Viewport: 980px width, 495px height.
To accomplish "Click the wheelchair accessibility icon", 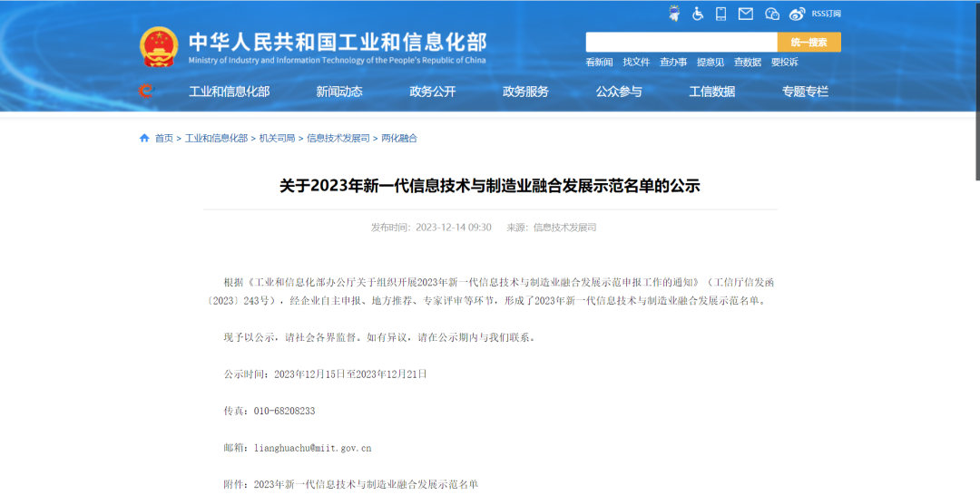I will pos(698,14).
